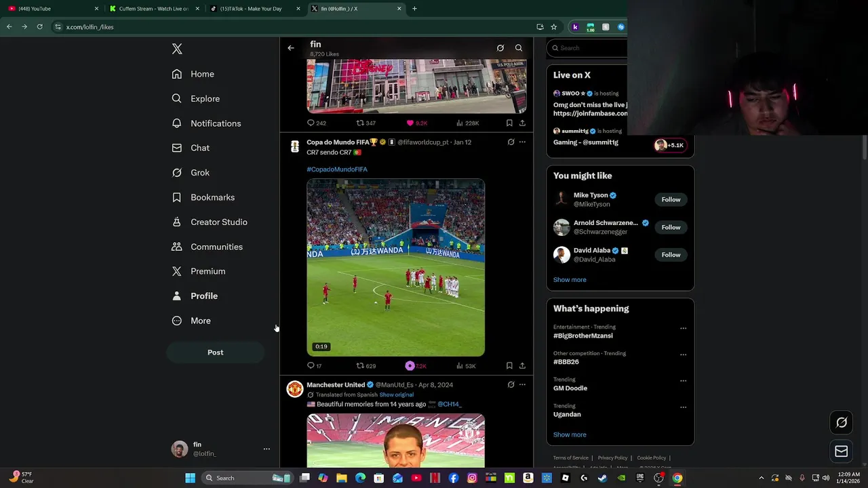Bookmark this page with the star icon
Screen dimensions: 868x488
pyautogui.click(x=553, y=27)
